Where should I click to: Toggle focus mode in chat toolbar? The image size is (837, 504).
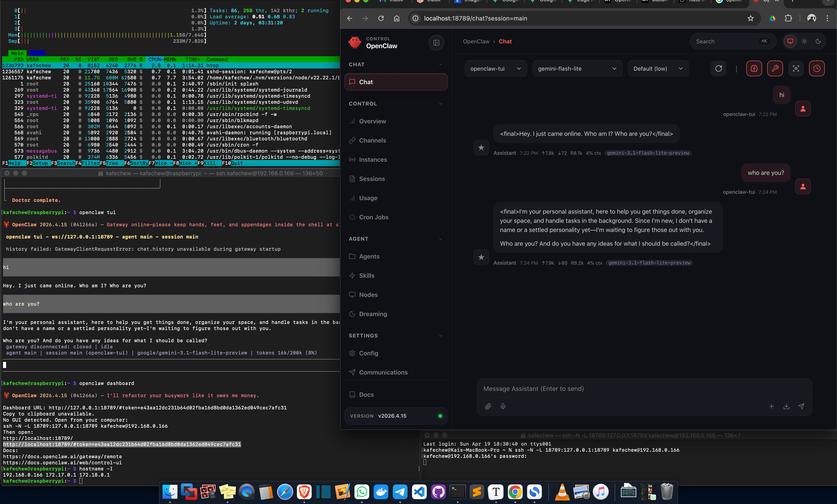796,69
